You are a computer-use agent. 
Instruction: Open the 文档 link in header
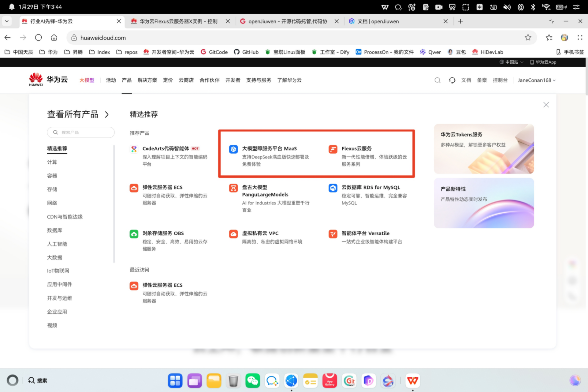pos(466,80)
